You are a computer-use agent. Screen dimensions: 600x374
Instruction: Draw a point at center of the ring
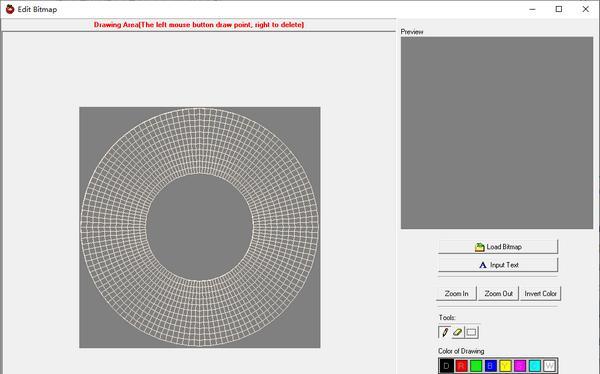tap(199, 227)
